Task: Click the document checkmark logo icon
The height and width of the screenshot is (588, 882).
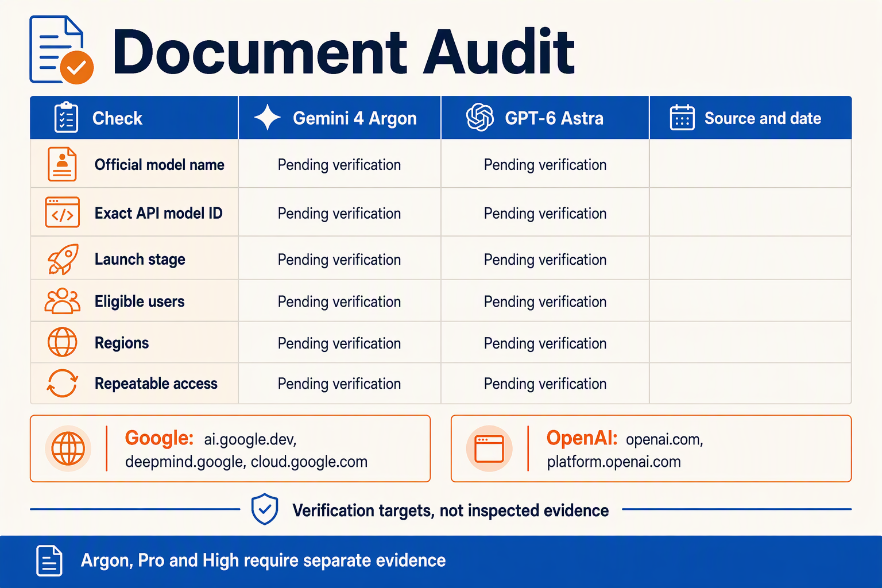Action: coord(61,51)
